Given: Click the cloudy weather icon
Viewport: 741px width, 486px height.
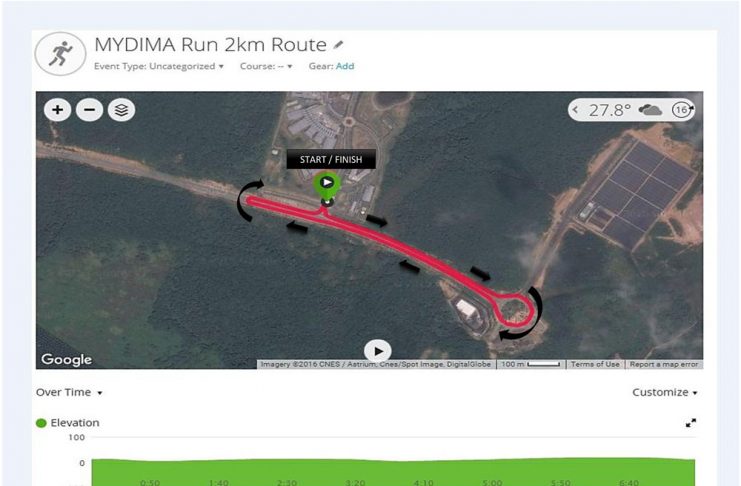Looking at the screenshot, I should tap(650, 110).
